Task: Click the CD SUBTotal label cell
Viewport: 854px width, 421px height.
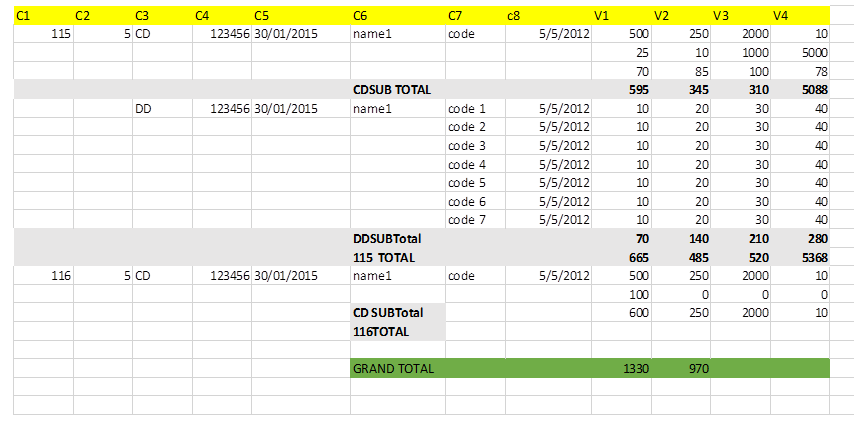Action: tap(398, 313)
